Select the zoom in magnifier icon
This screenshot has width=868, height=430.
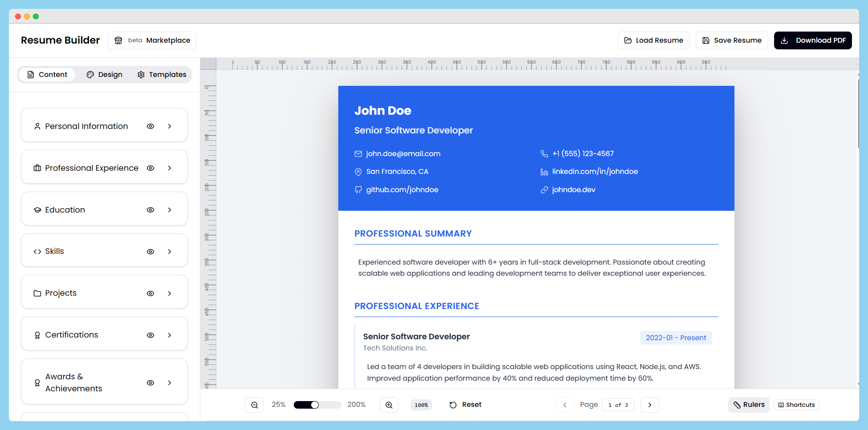click(x=389, y=405)
